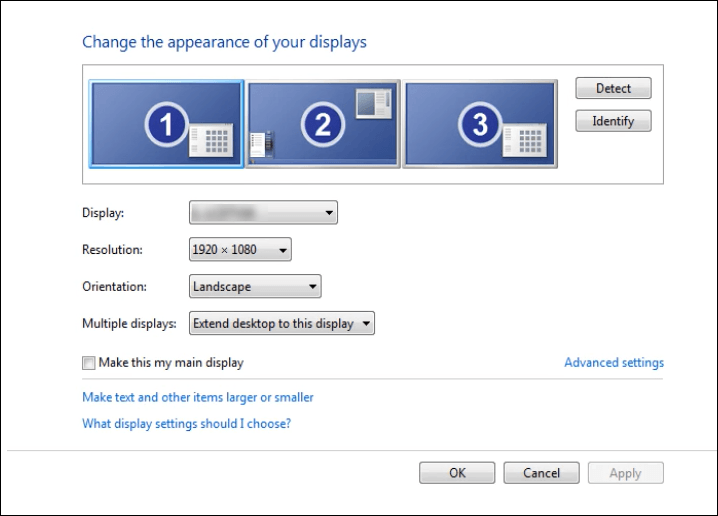Image resolution: width=718 pixels, height=516 pixels.
Task: Open What display settings should I choose?
Action: 186,424
